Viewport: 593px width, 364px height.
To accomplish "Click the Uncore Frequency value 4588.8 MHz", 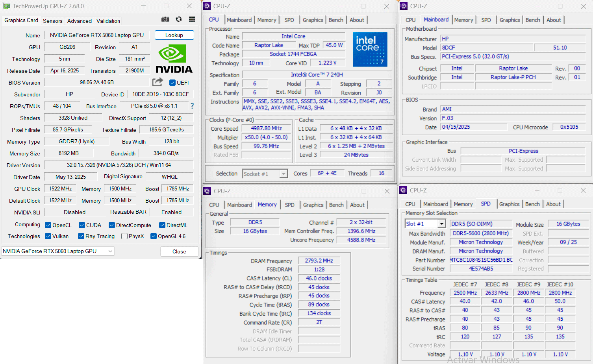I will pyautogui.click(x=361, y=240).
